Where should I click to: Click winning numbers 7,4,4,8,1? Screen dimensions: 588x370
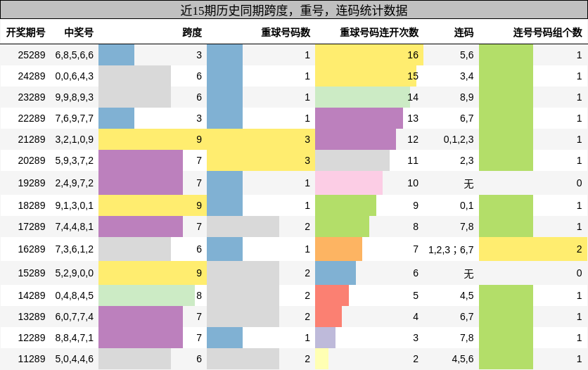[75, 227]
